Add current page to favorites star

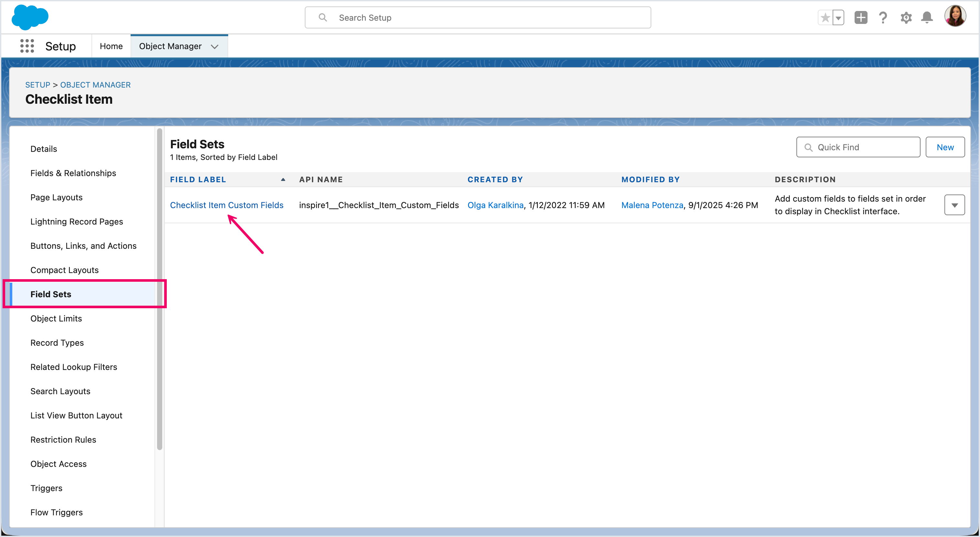pyautogui.click(x=825, y=17)
